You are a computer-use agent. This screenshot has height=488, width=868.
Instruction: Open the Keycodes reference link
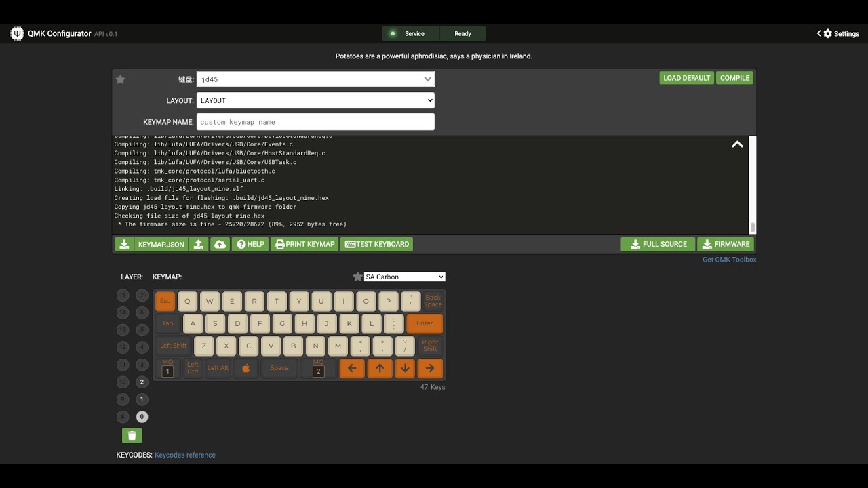point(185,455)
